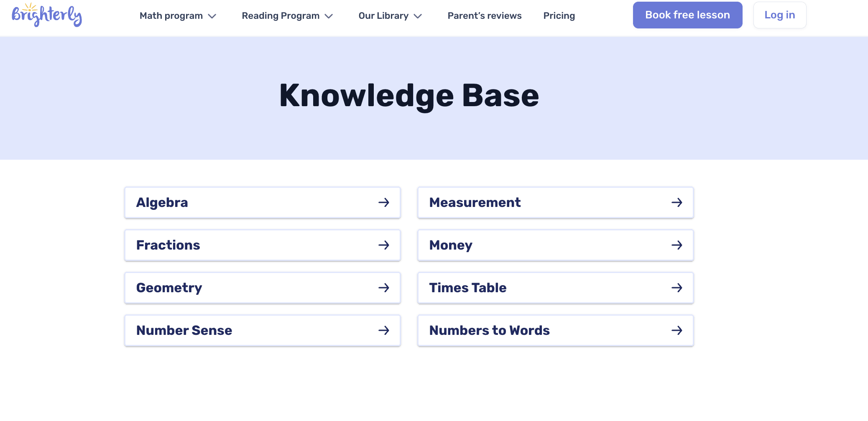Screen dimensions: 868x421
Task: Open the Pricing menu item
Action: click(x=559, y=16)
